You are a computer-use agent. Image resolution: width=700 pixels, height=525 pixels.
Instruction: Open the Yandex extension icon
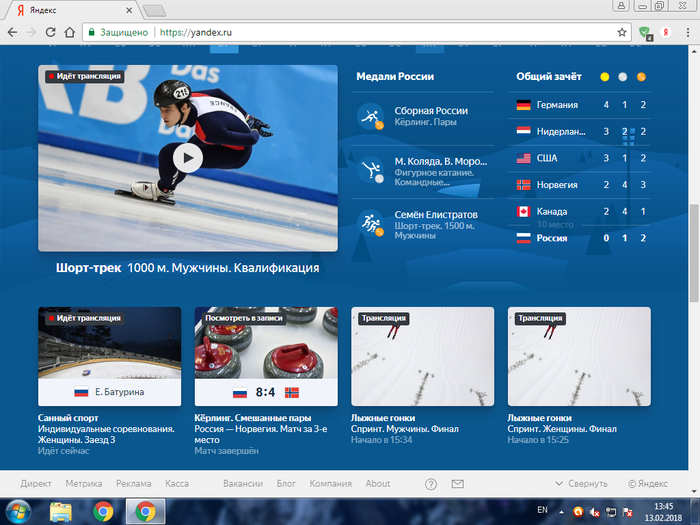[x=666, y=32]
